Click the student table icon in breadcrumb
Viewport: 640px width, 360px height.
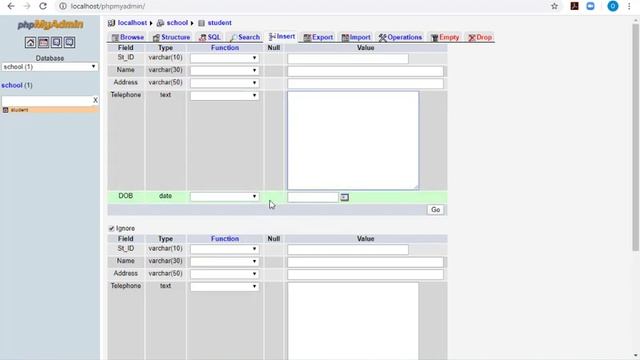point(201,23)
